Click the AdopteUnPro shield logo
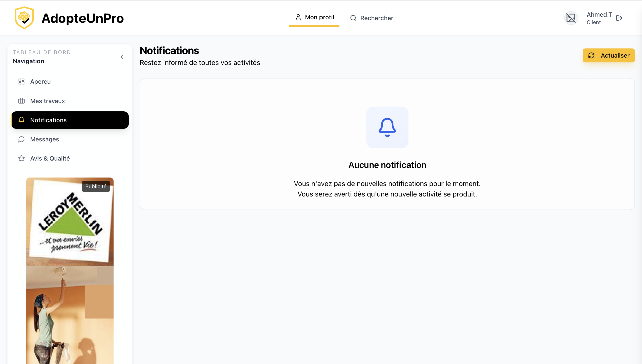642x364 pixels. pyautogui.click(x=24, y=18)
